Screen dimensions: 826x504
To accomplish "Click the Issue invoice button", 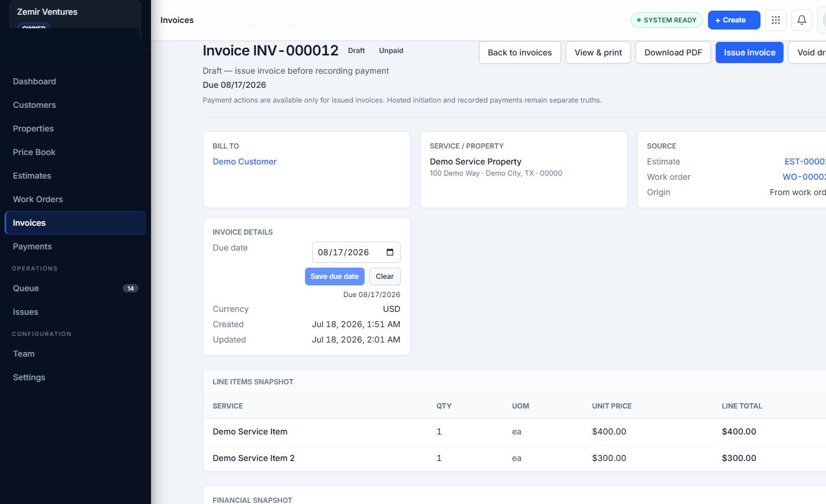I will pos(749,52).
